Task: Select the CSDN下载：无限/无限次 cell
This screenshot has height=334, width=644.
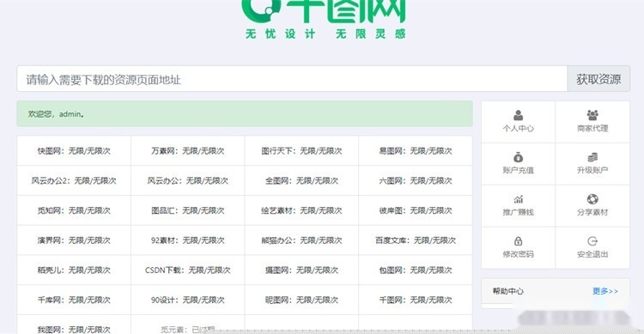Action: [x=188, y=270]
